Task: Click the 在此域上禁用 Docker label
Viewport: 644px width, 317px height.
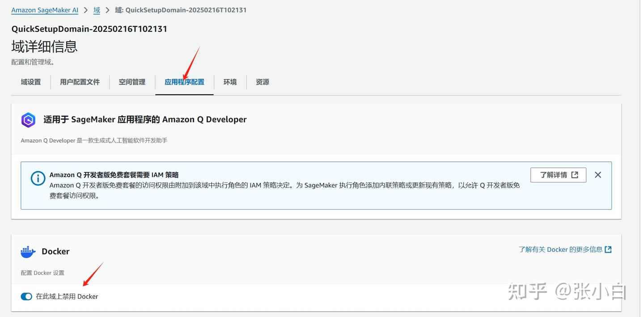Action: coord(67,296)
